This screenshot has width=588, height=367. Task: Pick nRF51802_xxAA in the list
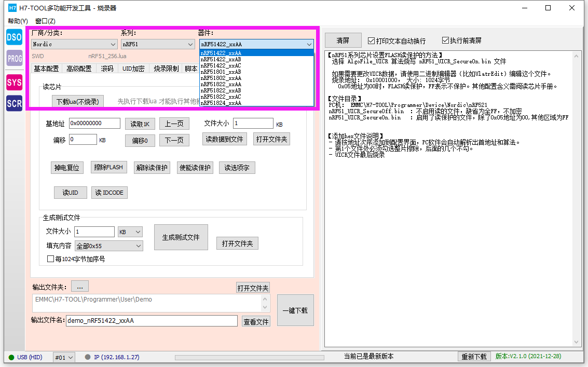point(256,78)
